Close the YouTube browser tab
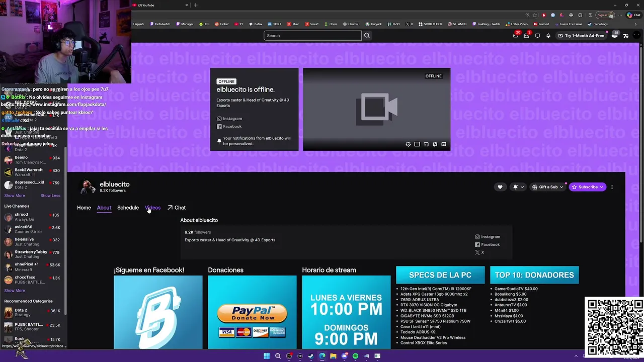Image resolution: width=644 pixels, height=362 pixels. coord(187,5)
